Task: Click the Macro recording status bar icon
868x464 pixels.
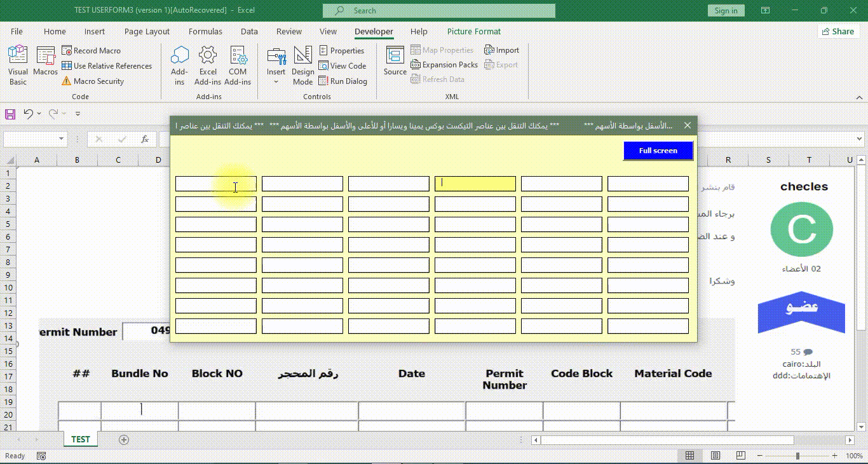Action: pos(41,456)
